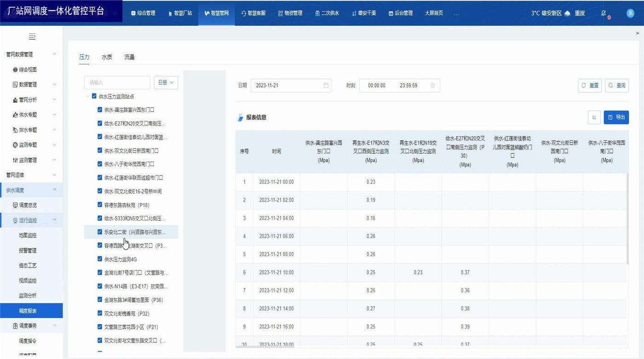
Task: Collapse the 供水压力监测站点 tree node
Action: tap(88, 96)
